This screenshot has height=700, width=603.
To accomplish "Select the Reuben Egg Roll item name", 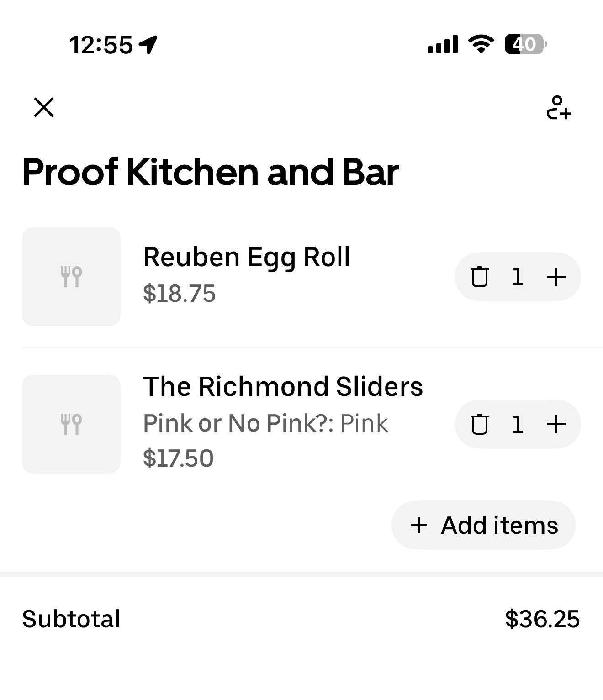I will [x=247, y=257].
